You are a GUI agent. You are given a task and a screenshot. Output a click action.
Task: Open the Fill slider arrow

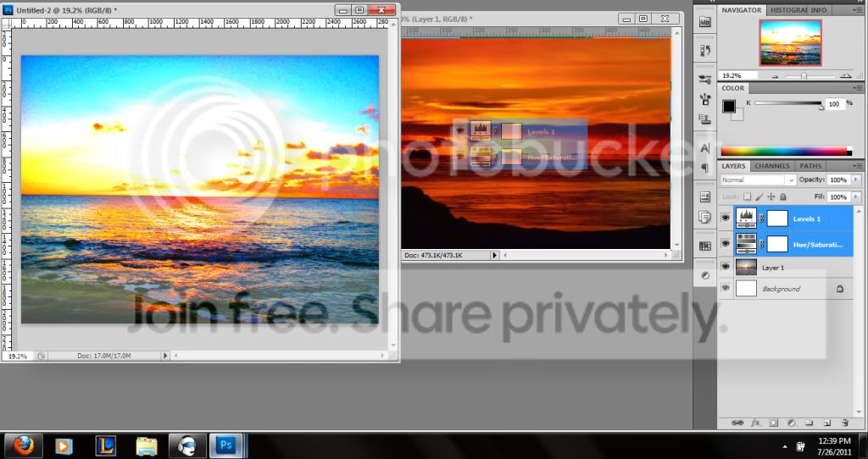click(x=856, y=196)
